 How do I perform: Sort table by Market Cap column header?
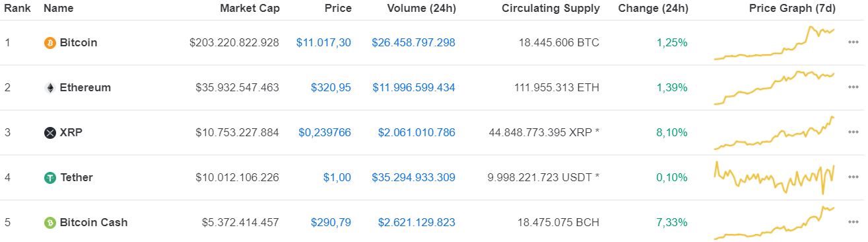250,9
